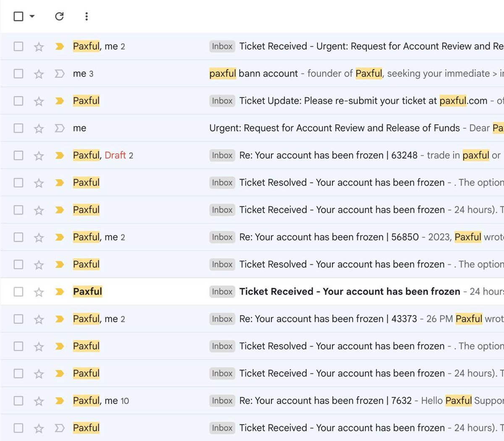Click sender 'me 3' in the list
This screenshot has width=504, height=441.
(83, 74)
